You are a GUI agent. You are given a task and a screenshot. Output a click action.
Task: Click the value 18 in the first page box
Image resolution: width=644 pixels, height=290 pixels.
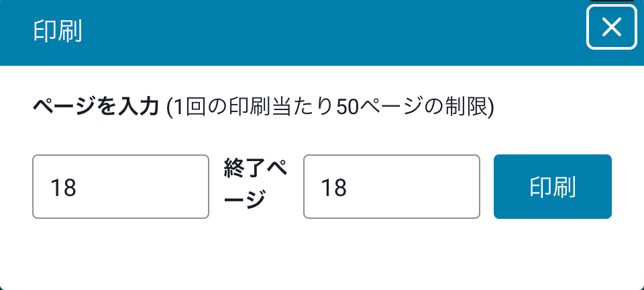pos(63,187)
